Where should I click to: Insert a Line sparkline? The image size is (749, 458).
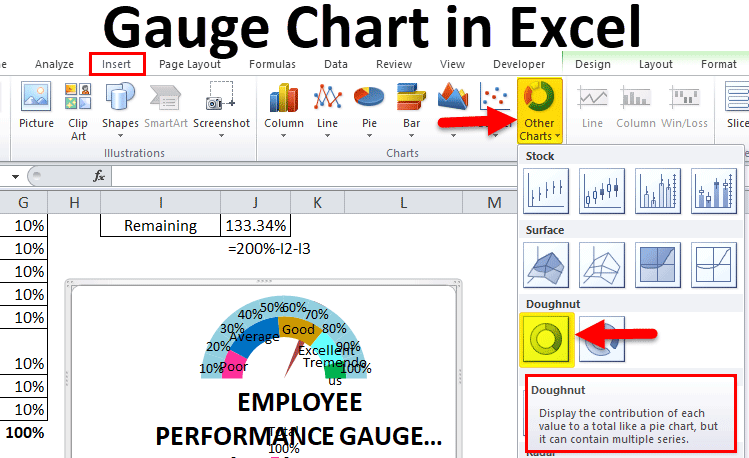coord(592,107)
